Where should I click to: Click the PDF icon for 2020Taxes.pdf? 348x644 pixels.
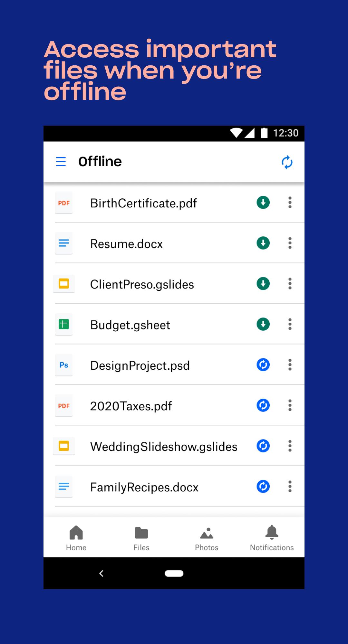[64, 406]
